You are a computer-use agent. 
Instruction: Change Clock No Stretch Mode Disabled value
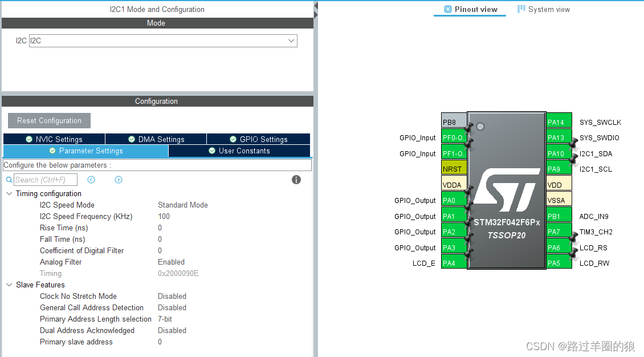[x=172, y=296]
